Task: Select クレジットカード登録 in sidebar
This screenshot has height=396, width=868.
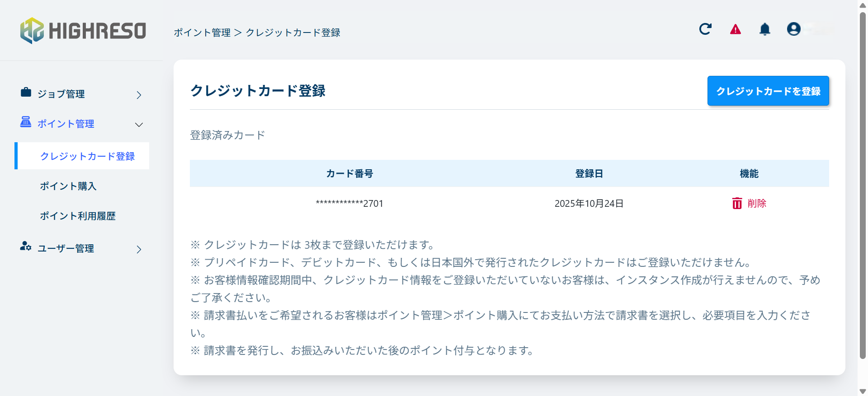Action: [x=87, y=156]
